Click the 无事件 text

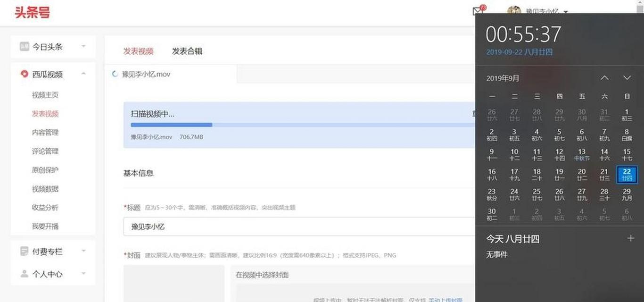(496, 254)
